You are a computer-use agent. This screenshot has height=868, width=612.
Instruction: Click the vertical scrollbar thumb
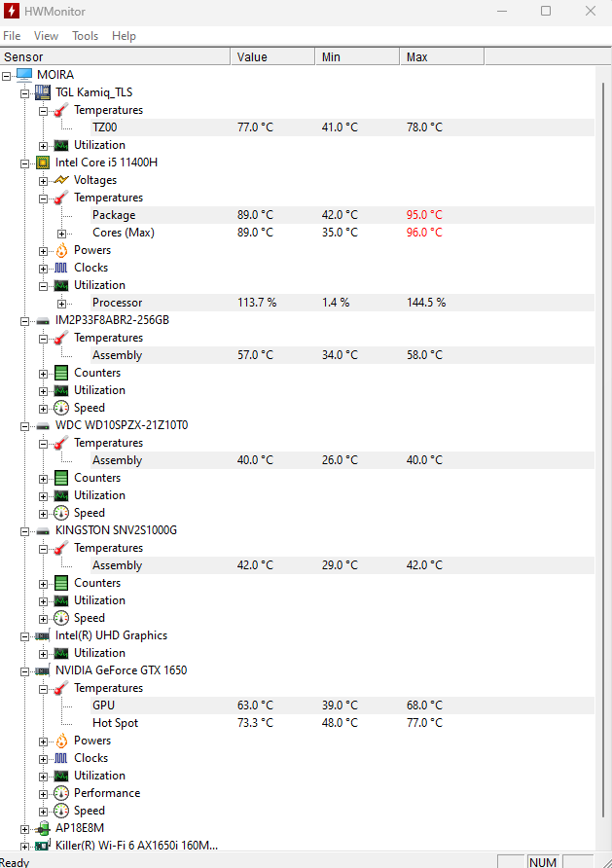click(603, 450)
